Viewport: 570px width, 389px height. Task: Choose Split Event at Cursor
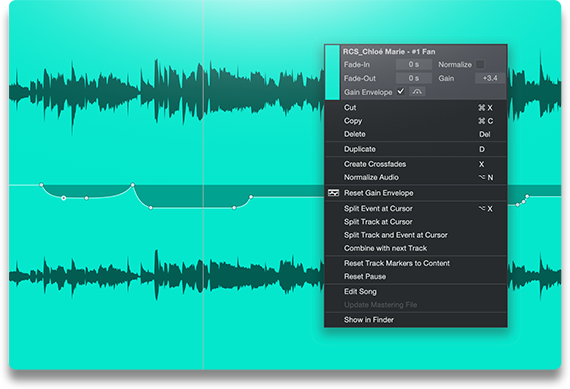[416, 209]
